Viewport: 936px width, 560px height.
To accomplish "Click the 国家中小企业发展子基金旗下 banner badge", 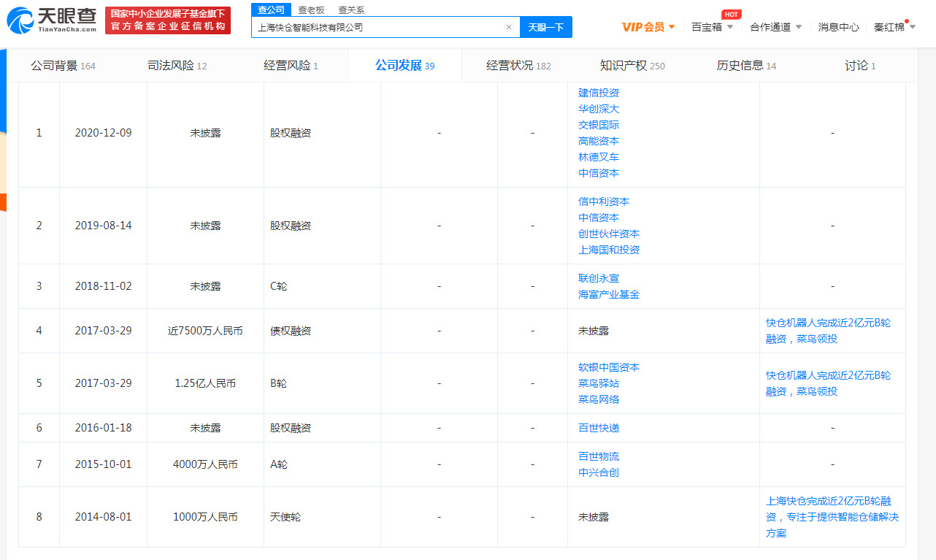I will click(168, 20).
